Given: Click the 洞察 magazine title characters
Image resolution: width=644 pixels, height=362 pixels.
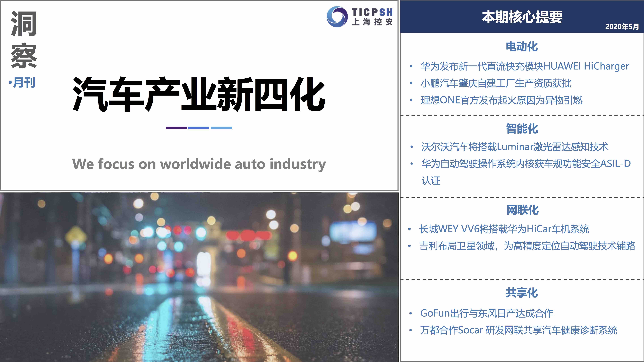Looking at the screenshot, I should [24, 39].
